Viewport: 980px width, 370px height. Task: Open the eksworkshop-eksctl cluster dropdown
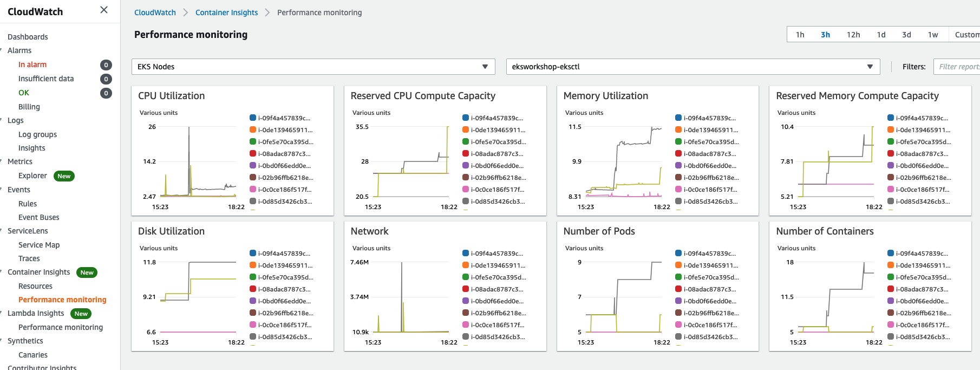(x=693, y=67)
